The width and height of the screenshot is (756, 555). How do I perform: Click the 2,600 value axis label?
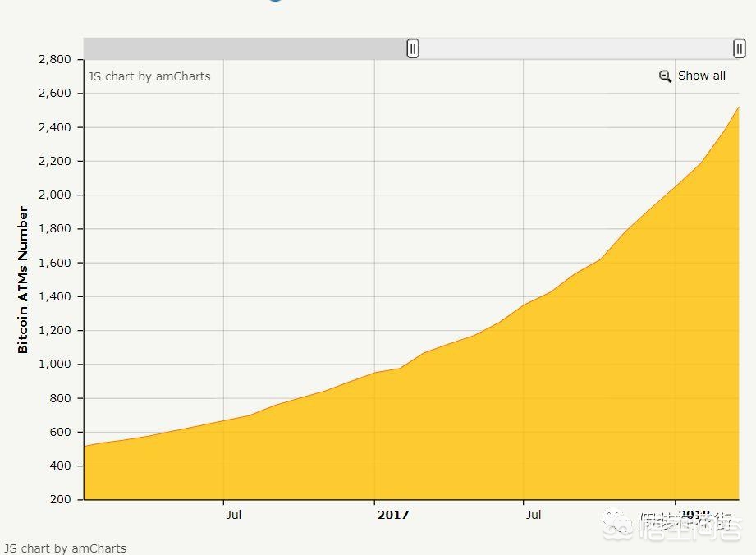point(54,93)
